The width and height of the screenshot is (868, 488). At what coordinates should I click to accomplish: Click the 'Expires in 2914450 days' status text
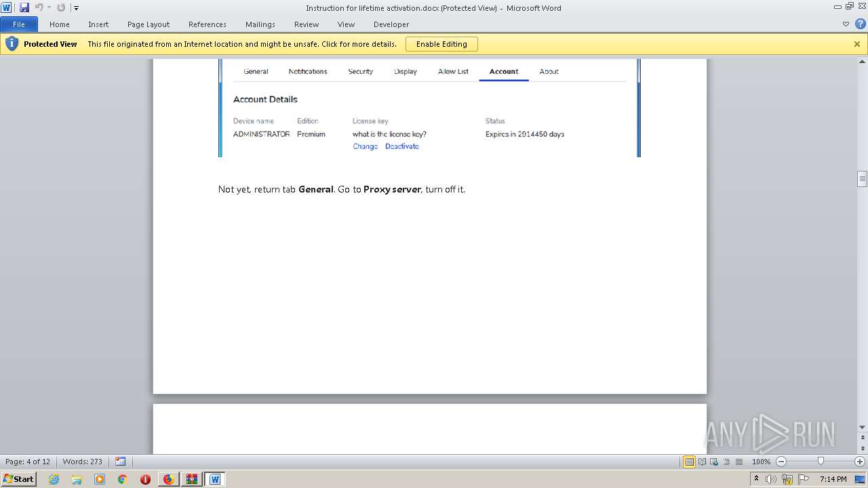point(525,134)
